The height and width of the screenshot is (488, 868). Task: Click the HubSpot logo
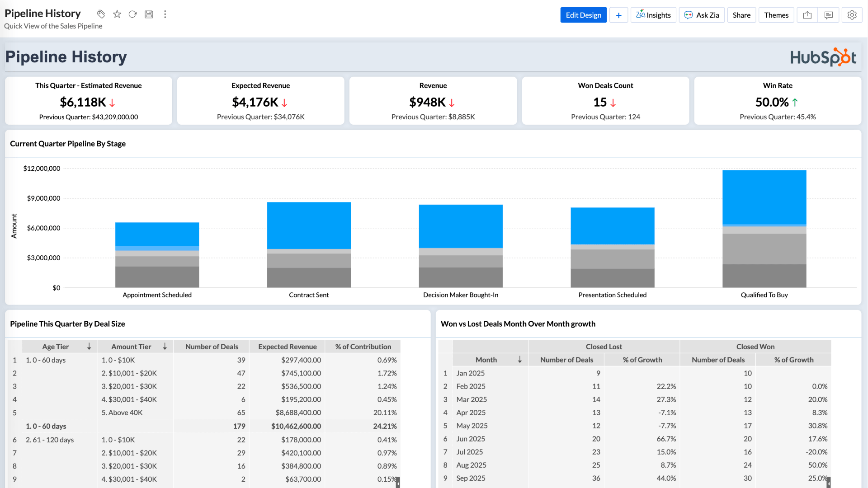point(823,57)
